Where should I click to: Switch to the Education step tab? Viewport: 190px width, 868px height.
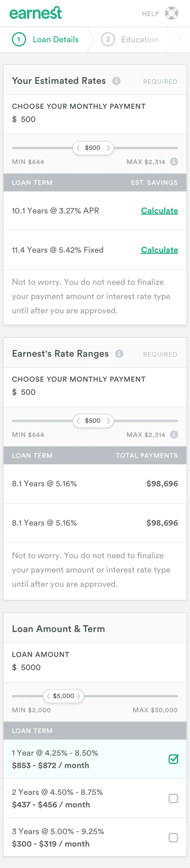pos(130,40)
